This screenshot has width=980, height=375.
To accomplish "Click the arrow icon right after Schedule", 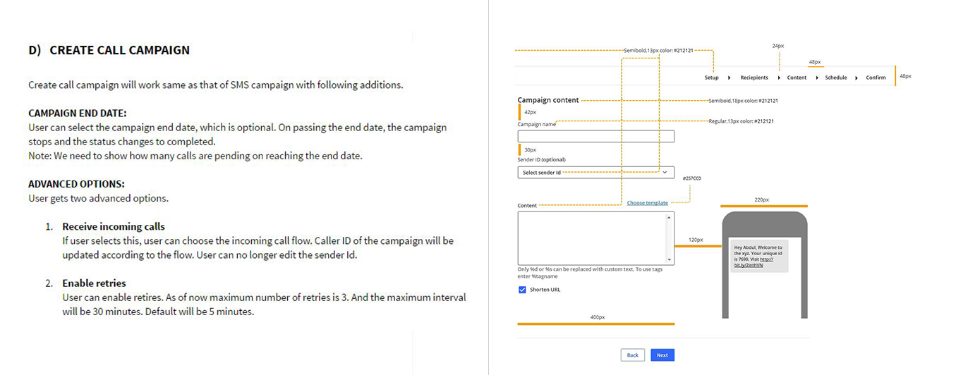I will 857,78.
